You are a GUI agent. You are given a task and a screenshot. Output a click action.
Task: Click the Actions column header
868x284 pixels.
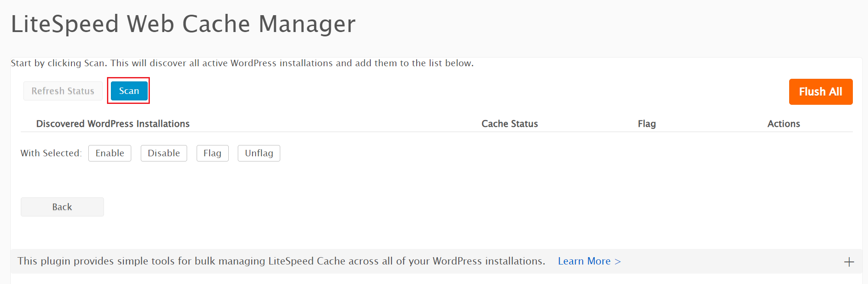784,124
